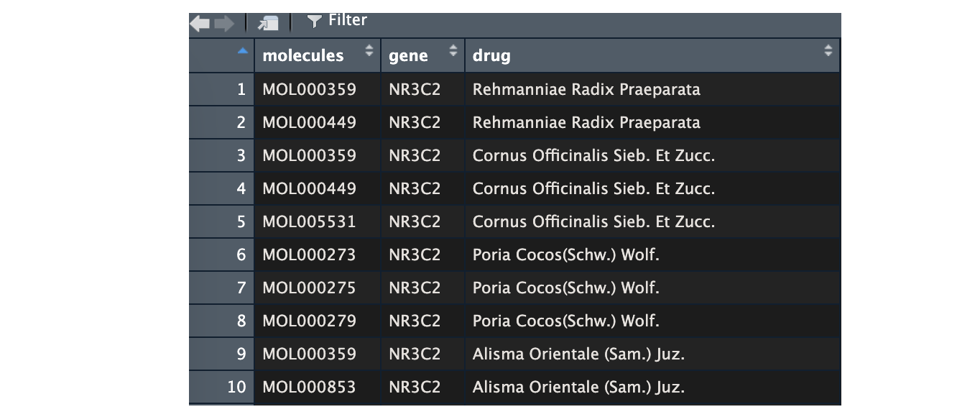Click Alisma Orientale cell in row 9

(x=578, y=354)
